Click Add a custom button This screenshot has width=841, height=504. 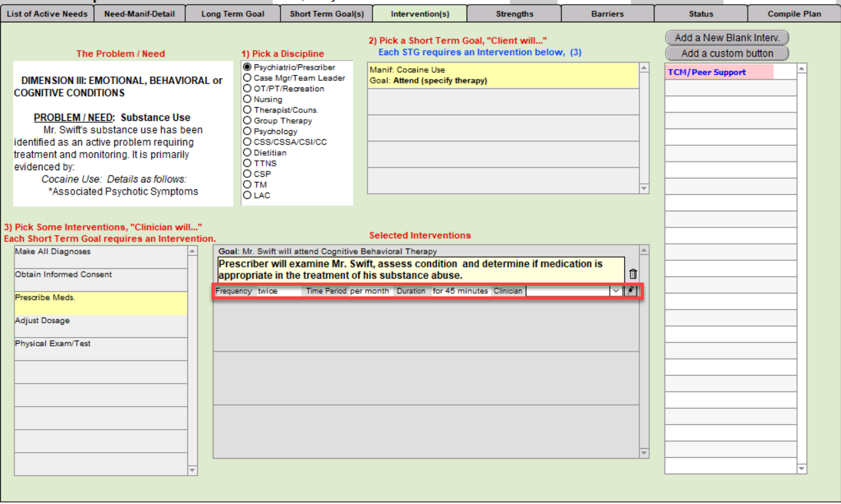point(727,53)
